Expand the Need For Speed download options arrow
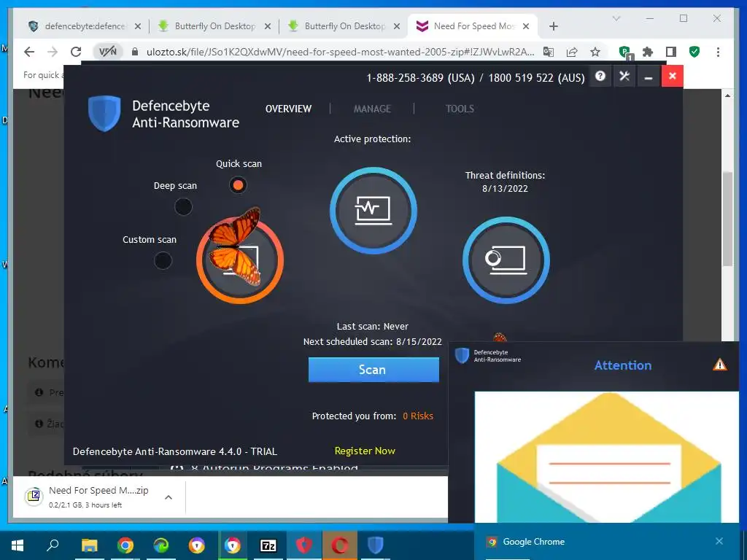This screenshot has width=747, height=560. point(169,497)
